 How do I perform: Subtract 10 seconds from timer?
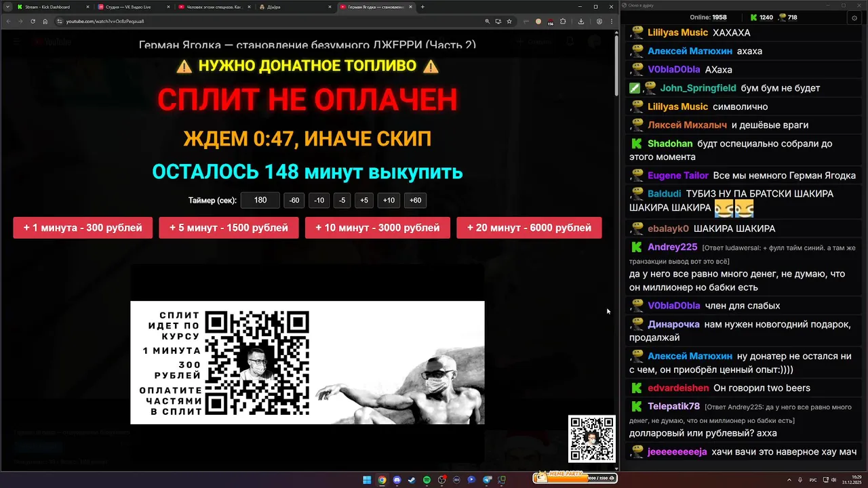coord(319,201)
